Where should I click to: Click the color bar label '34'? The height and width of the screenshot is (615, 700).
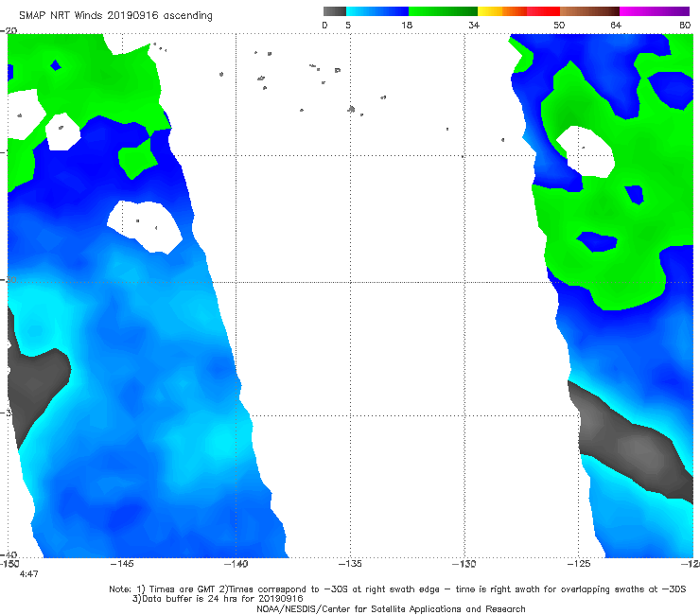point(474,25)
